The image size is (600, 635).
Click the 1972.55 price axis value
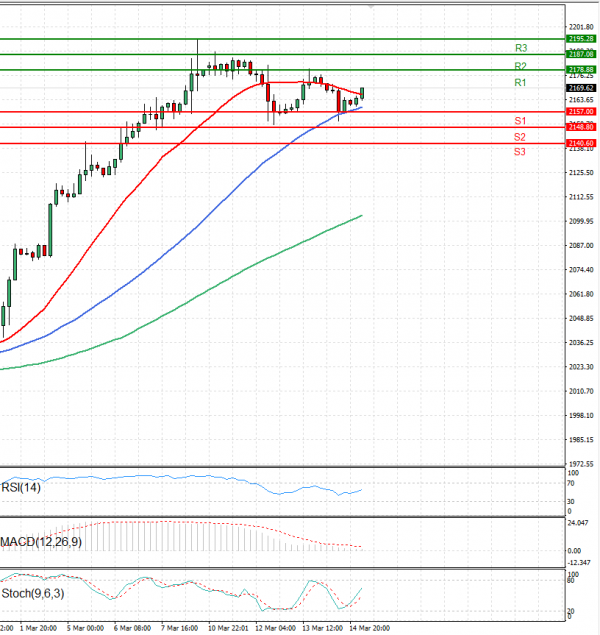(x=581, y=464)
